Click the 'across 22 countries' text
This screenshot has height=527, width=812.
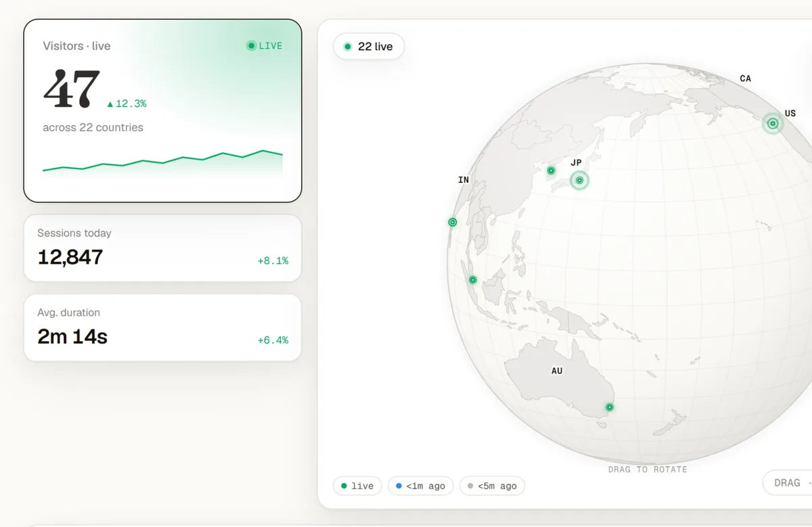coord(93,127)
